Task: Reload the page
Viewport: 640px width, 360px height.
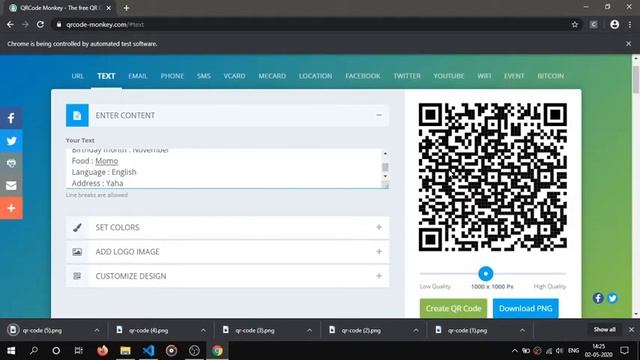Action: tap(40, 24)
